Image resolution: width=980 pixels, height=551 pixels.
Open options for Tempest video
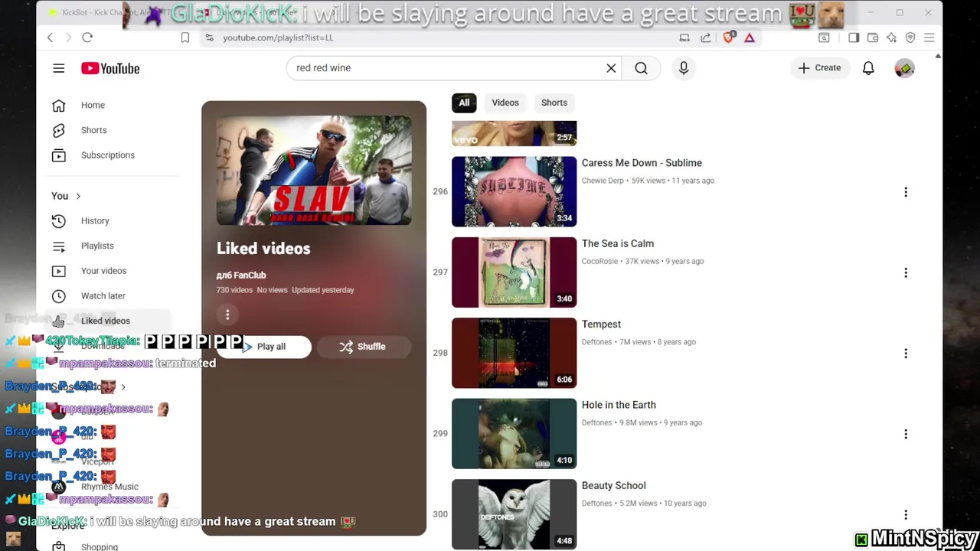coord(906,354)
